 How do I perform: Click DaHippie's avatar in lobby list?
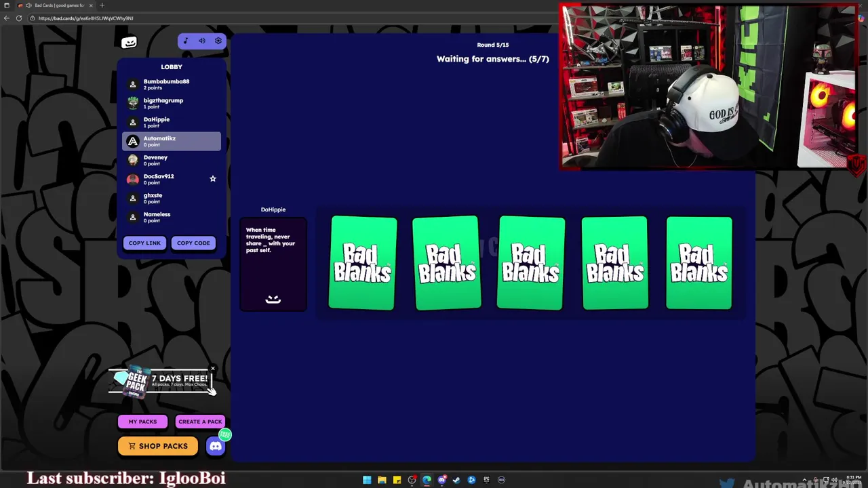[133, 122]
